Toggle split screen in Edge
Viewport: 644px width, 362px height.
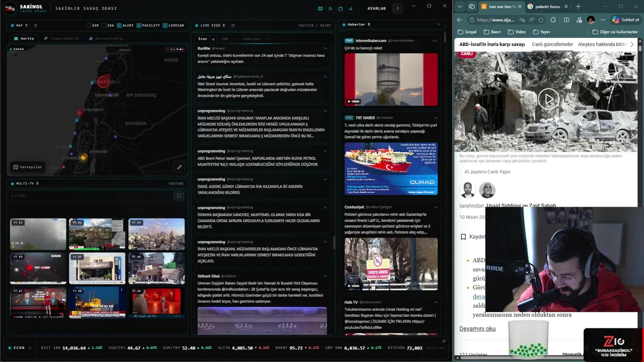click(567, 20)
